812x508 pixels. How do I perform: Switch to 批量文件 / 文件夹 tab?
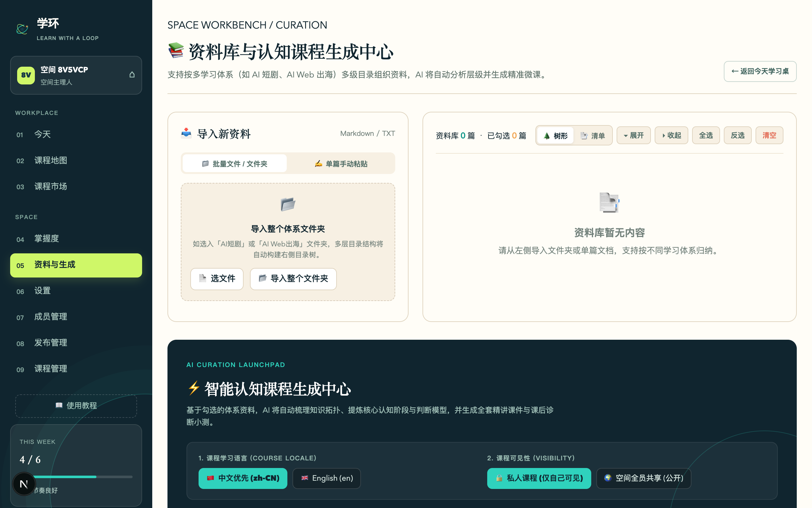pyautogui.click(x=234, y=164)
